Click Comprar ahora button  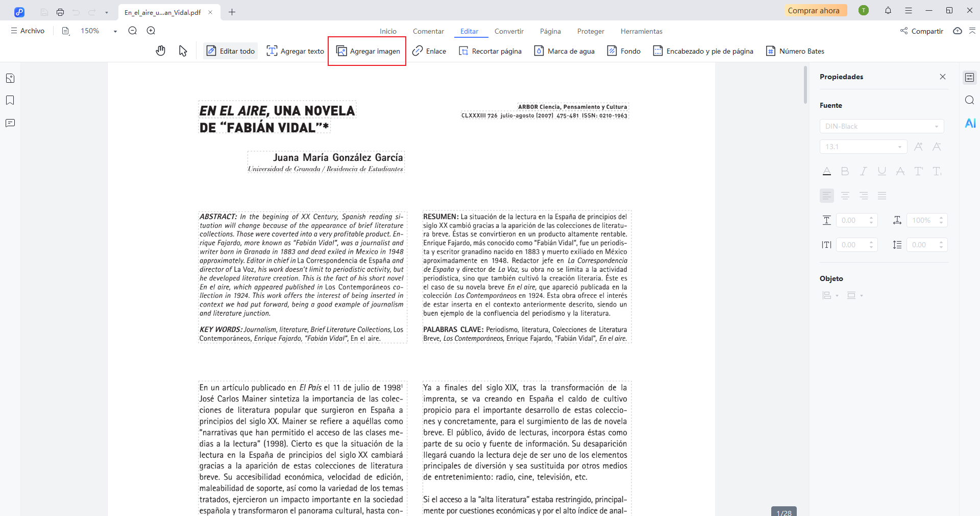point(816,10)
